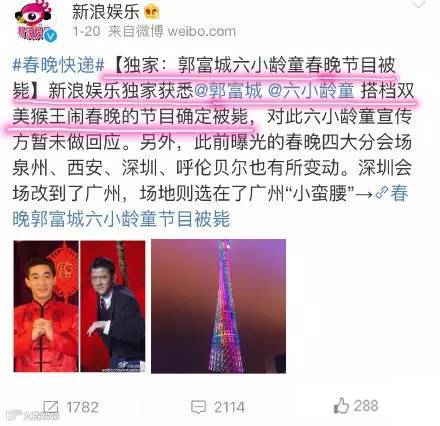440x426 pixels.
Task: Tap the blue verified badge on avatar
Action: (50, 36)
